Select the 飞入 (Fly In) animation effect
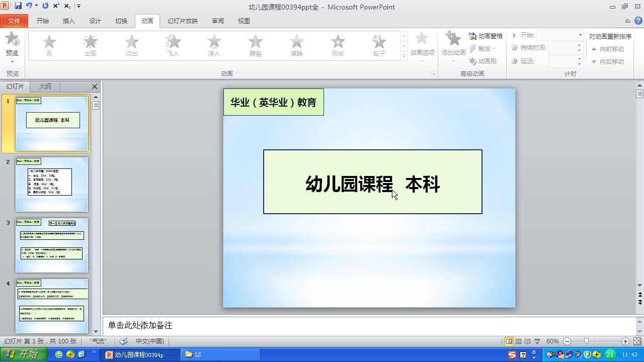644x362 pixels. click(x=173, y=45)
